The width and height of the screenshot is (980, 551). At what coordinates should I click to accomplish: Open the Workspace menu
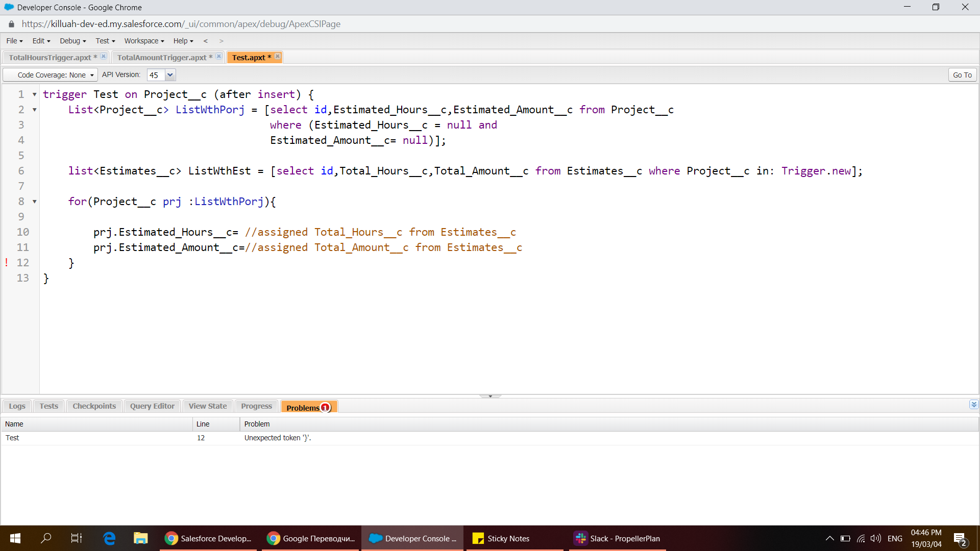coord(144,41)
